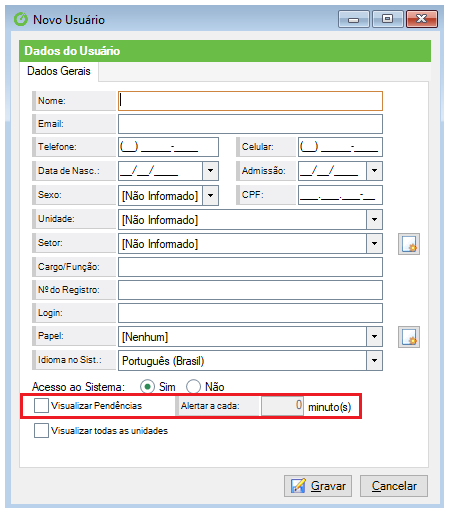Click the CPF masked input field

340,195
